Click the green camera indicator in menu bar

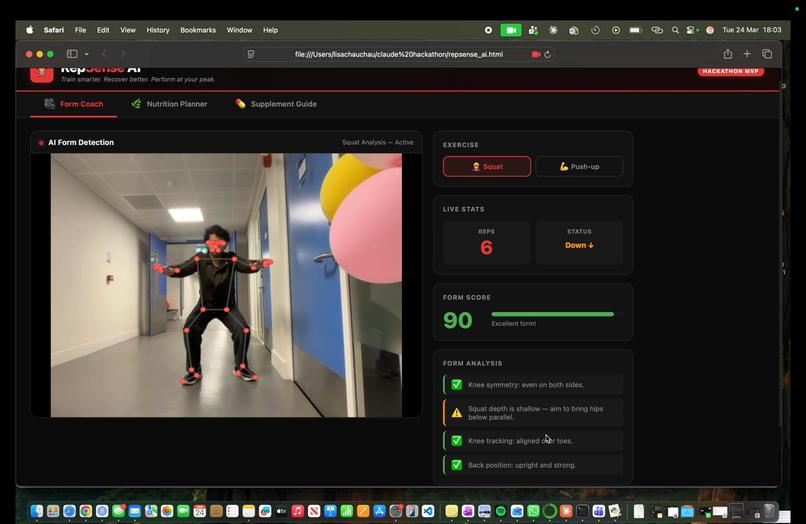[511, 30]
